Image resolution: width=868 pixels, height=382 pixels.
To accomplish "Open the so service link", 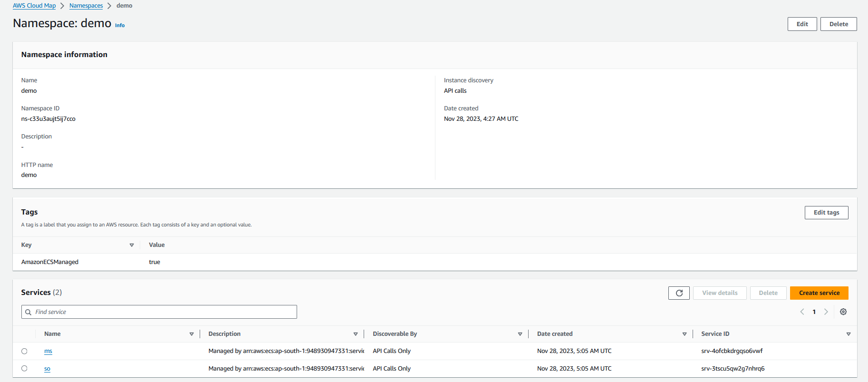I will pyautogui.click(x=47, y=369).
